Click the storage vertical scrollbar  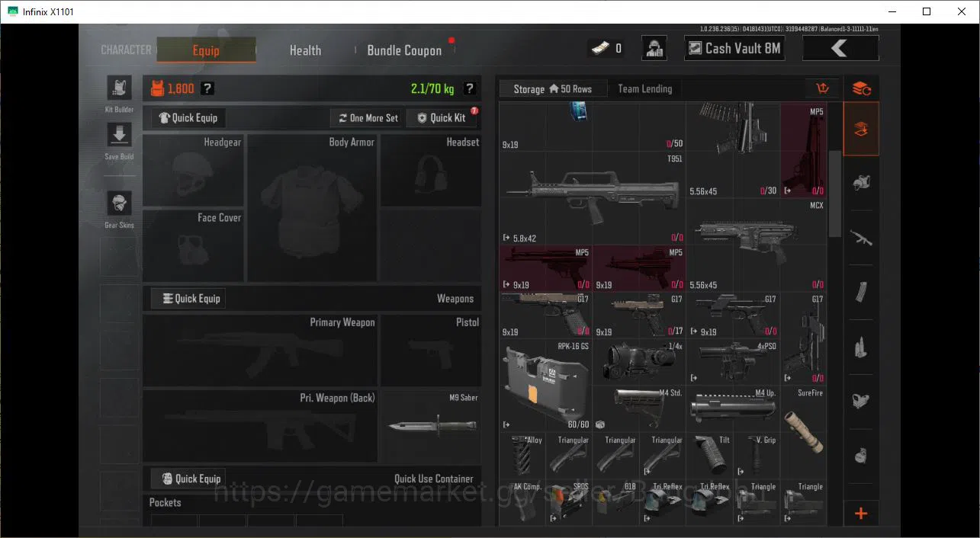click(834, 193)
